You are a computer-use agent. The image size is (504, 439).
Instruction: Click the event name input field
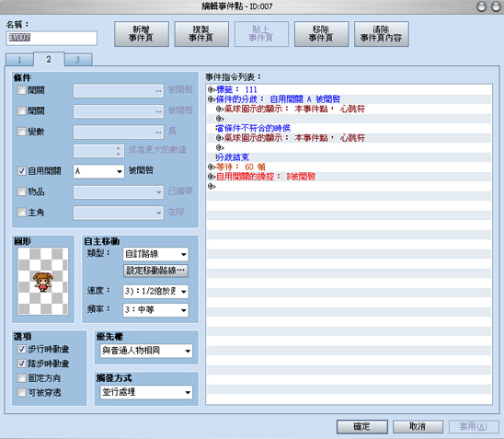point(52,38)
